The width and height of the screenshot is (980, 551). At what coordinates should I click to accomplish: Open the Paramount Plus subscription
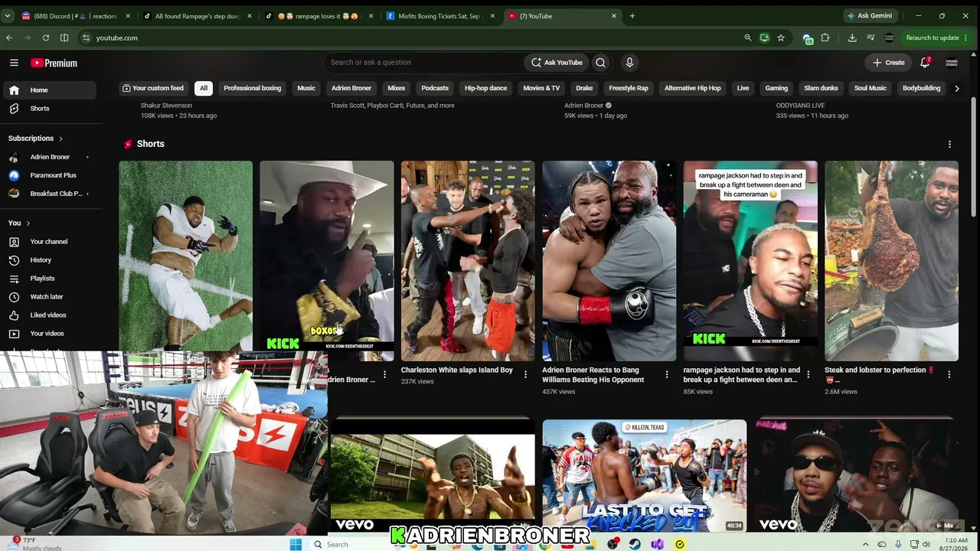tap(50, 175)
